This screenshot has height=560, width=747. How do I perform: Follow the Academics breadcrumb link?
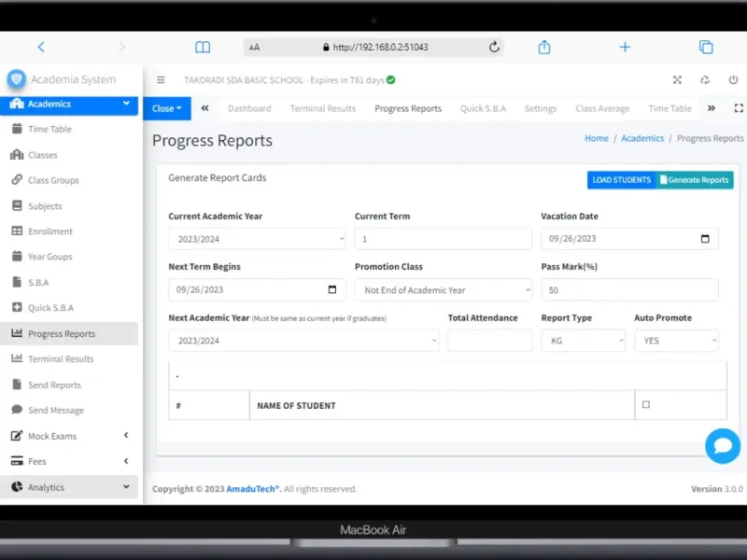click(642, 138)
